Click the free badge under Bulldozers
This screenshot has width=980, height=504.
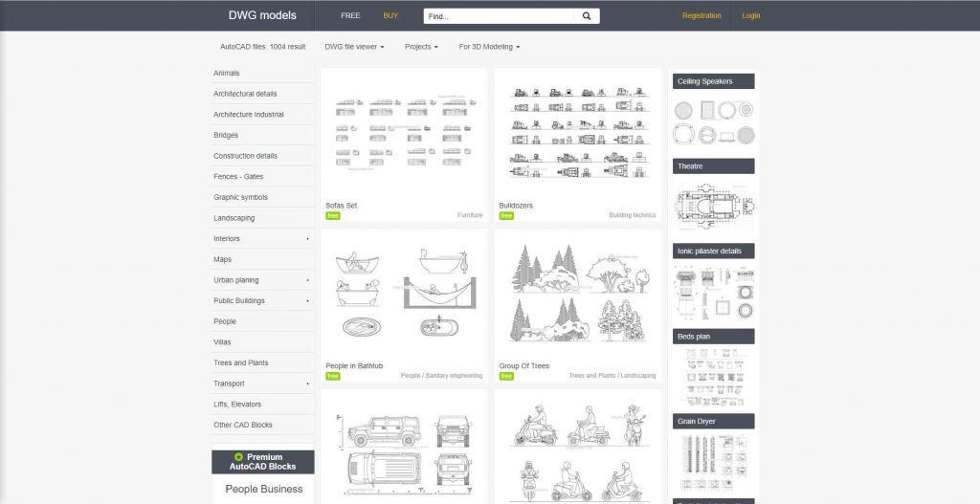[506, 215]
